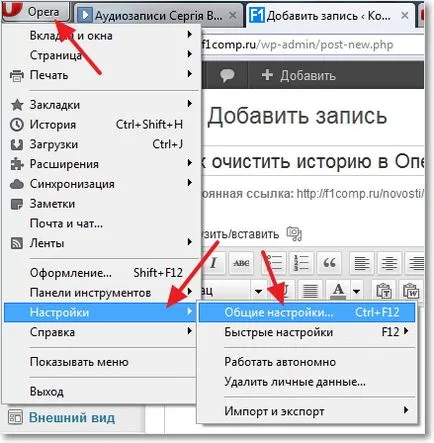Click the download icon beside Загрузки
Image resolution: width=434 pixels, height=443 pixels.
pos(17,145)
